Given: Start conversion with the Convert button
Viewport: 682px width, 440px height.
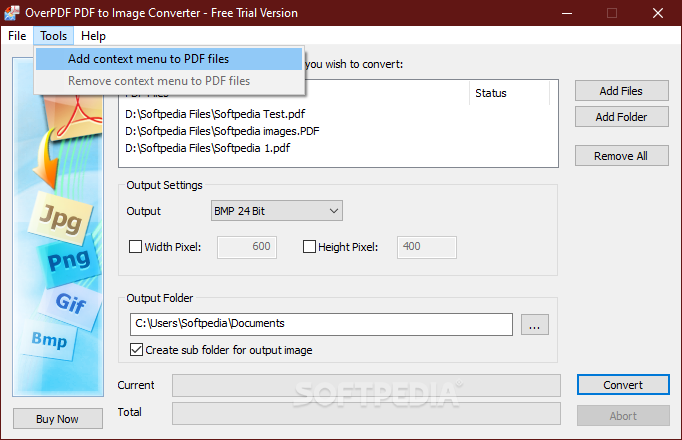Looking at the screenshot, I should 623,385.
